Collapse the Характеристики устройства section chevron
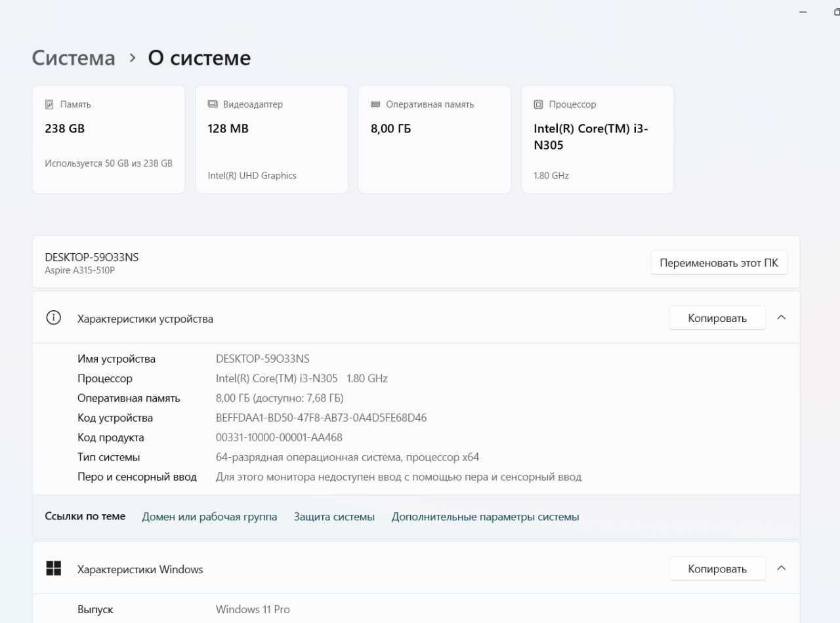The width and height of the screenshot is (840, 623). (781, 317)
